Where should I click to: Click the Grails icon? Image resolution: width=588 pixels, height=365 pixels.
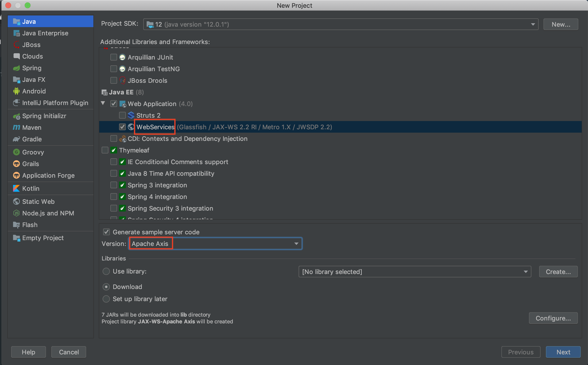(16, 164)
